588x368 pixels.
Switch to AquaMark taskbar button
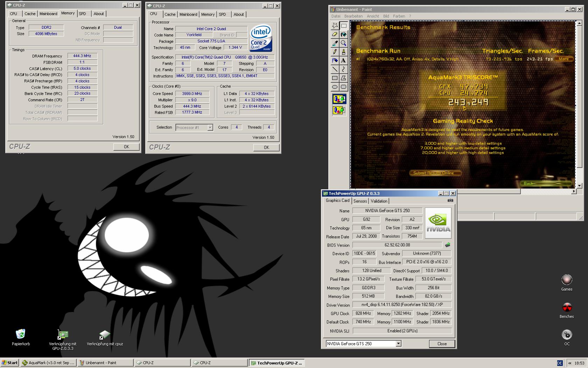click(48, 363)
